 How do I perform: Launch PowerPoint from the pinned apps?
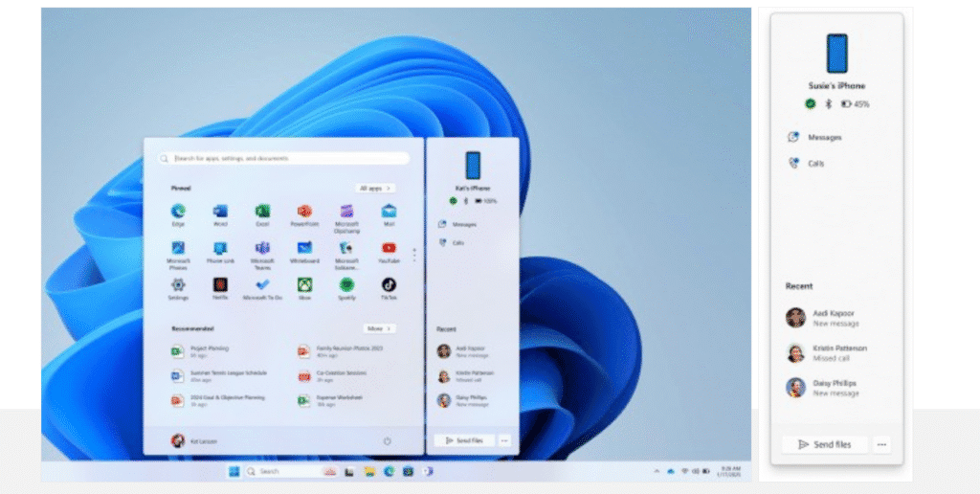coord(304,212)
